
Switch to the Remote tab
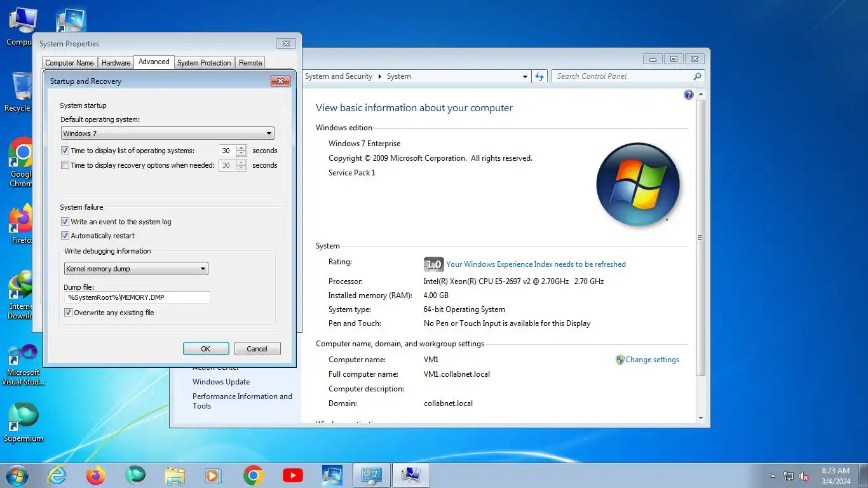(x=250, y=63)
